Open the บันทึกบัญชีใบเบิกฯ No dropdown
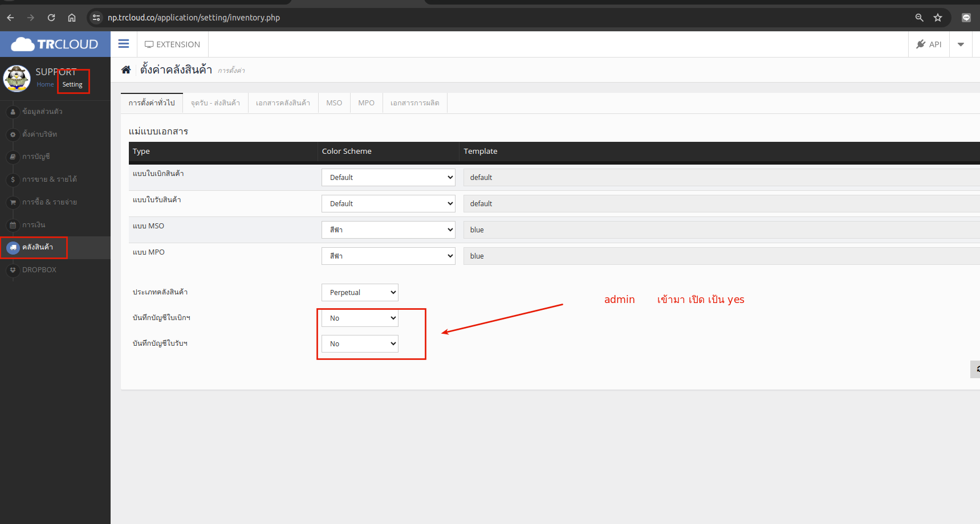980x524 pixels. 360,318
